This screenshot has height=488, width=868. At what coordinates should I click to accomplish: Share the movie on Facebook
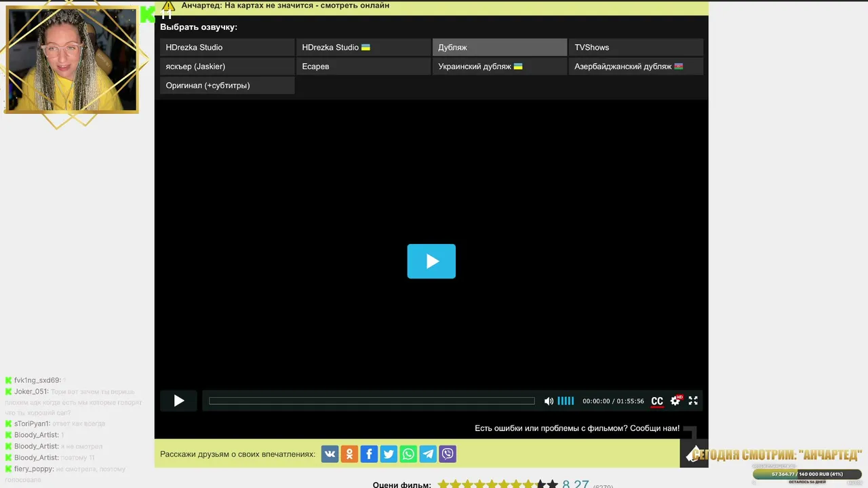point(369,454)
